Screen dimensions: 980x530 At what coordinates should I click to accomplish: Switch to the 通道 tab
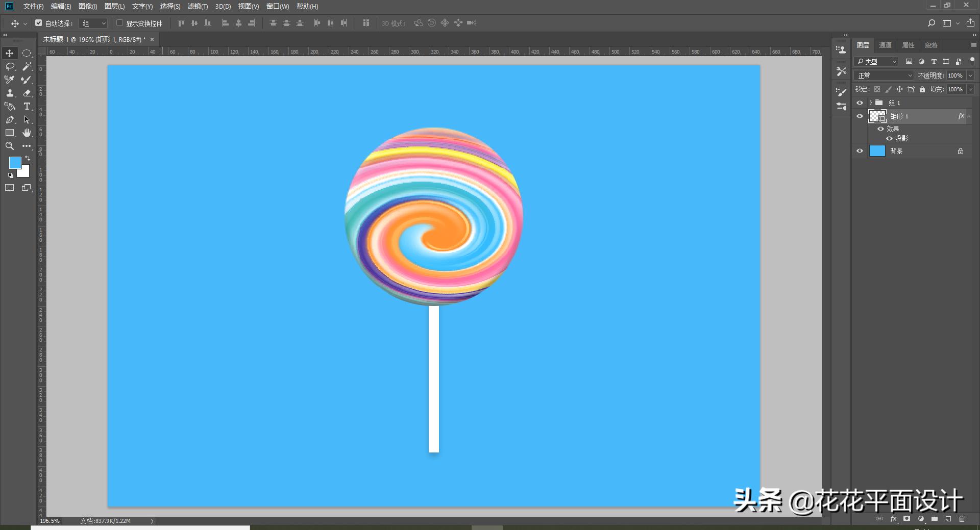coord(885,45)
